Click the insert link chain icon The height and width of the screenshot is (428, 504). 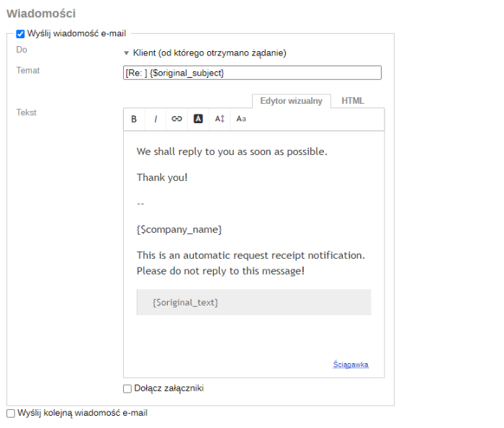pos(176,119)
